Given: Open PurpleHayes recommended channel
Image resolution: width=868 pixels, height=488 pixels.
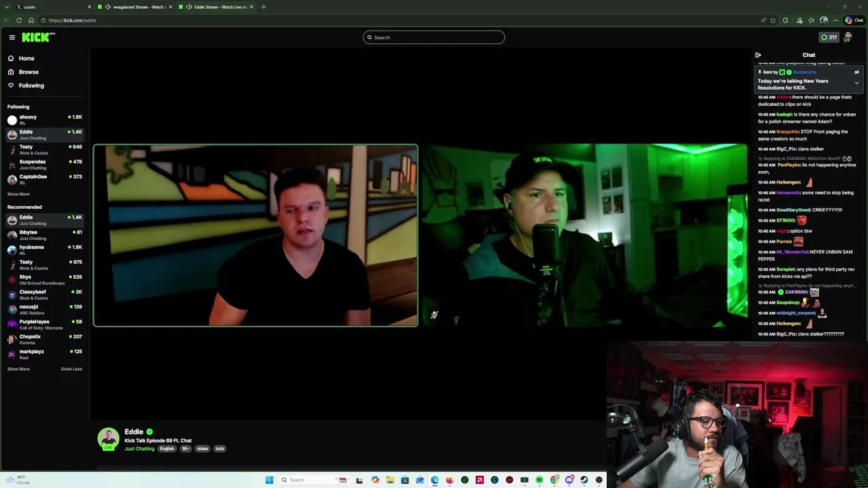Looking at the screenshot, I should [x=45, y=324].
